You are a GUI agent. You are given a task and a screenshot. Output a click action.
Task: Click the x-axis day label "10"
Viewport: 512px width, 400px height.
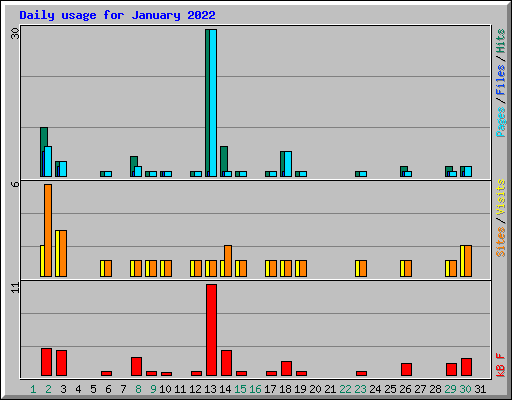165,389
